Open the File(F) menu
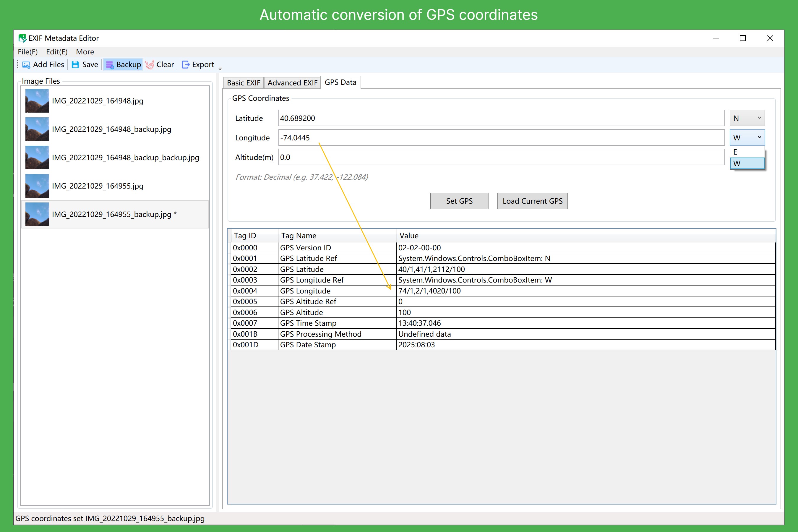 point(28,52)
